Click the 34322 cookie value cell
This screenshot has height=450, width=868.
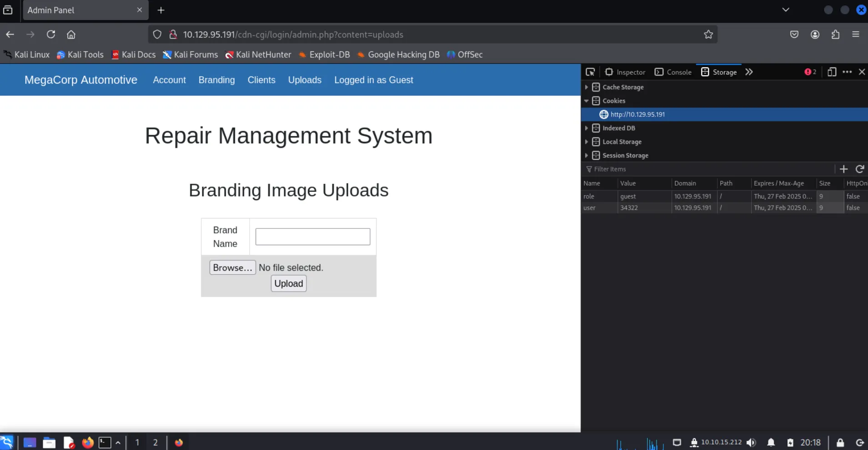point(644,207)
